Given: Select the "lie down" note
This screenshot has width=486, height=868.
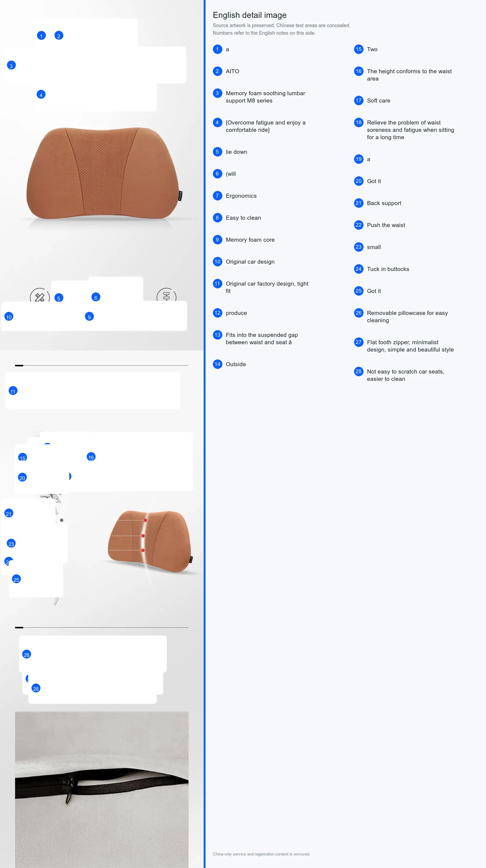Looking at the screenshot, I should click(236, 152).
